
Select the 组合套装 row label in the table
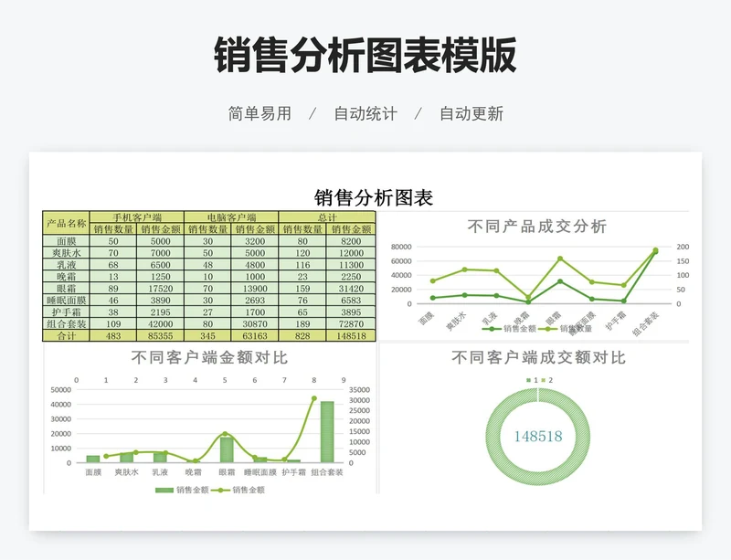pos(66,323)
